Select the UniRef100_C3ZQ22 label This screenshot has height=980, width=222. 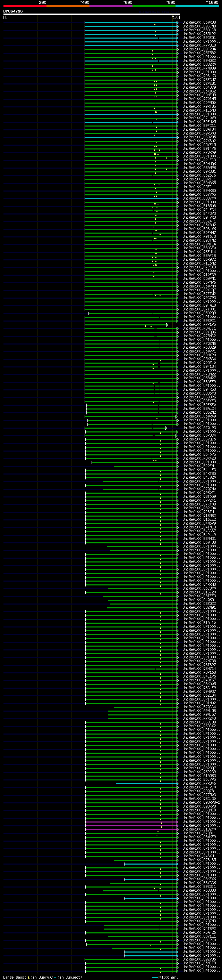pos(199,604)
